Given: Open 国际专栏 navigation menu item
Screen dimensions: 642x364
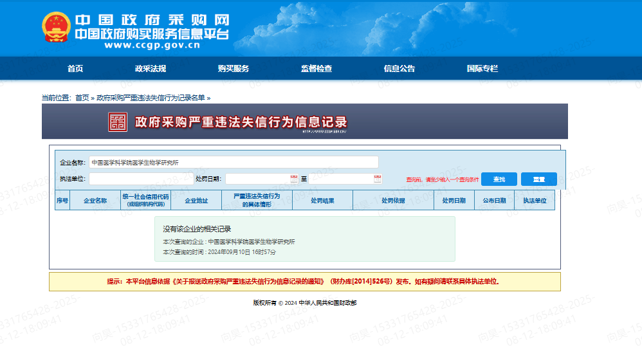Looking at the screenshot, I should 482,68.
